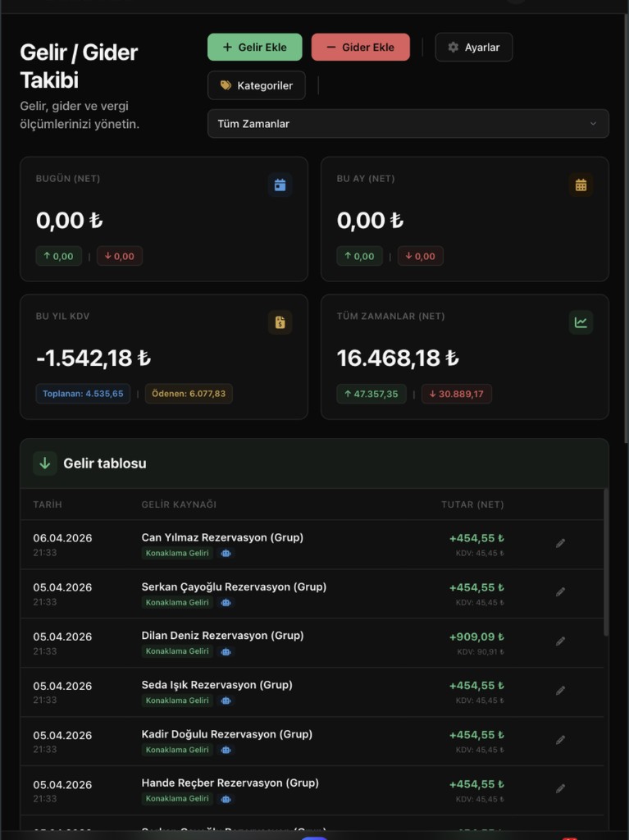Click the income table vertical scrollbar

pyautogui.click(x=606, y=563)
